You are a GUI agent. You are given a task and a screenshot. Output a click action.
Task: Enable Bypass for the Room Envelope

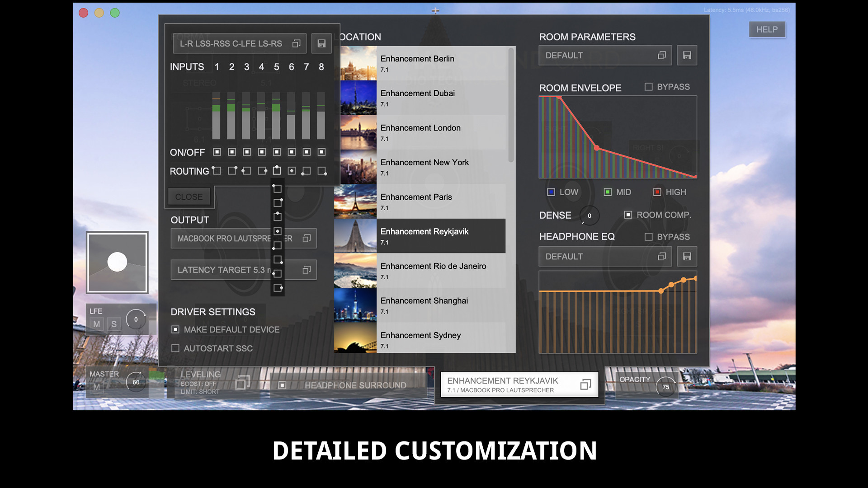(648, 86)
